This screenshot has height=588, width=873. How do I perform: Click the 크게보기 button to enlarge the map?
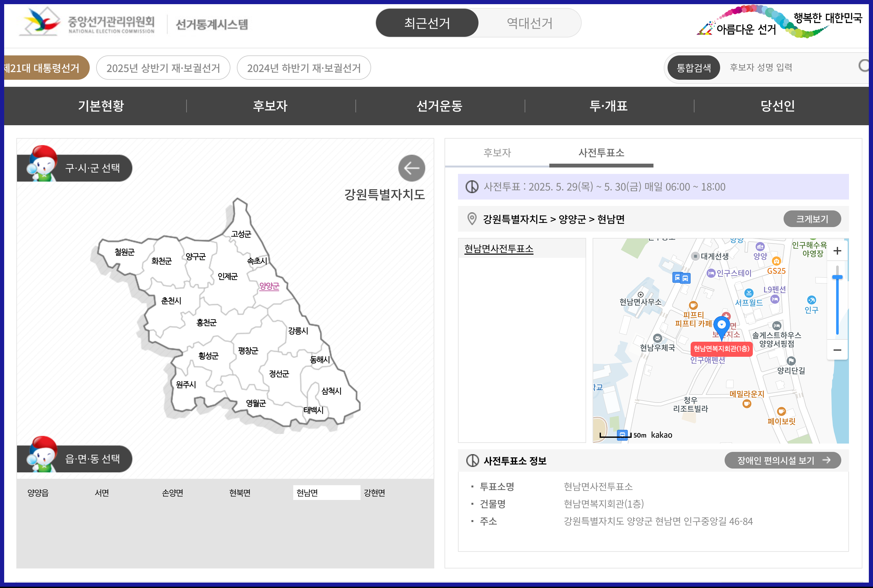(812, 219)
